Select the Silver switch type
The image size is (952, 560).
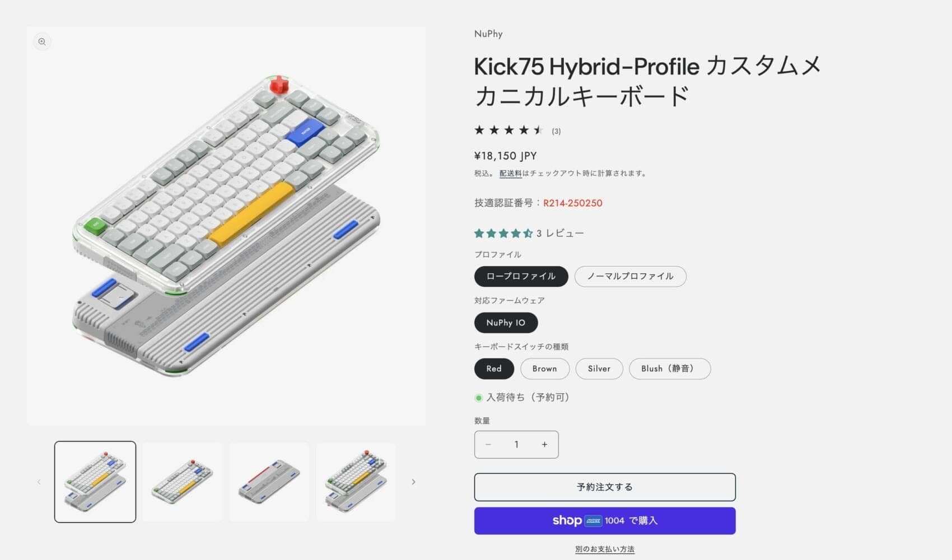coord(599,368)
